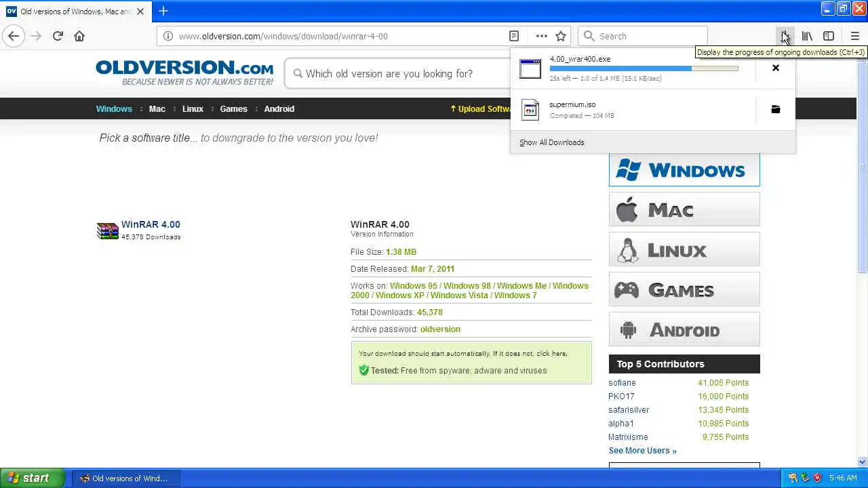Open the browser home page
Viewport: 868px width, 488px height.
click(79, 36)
